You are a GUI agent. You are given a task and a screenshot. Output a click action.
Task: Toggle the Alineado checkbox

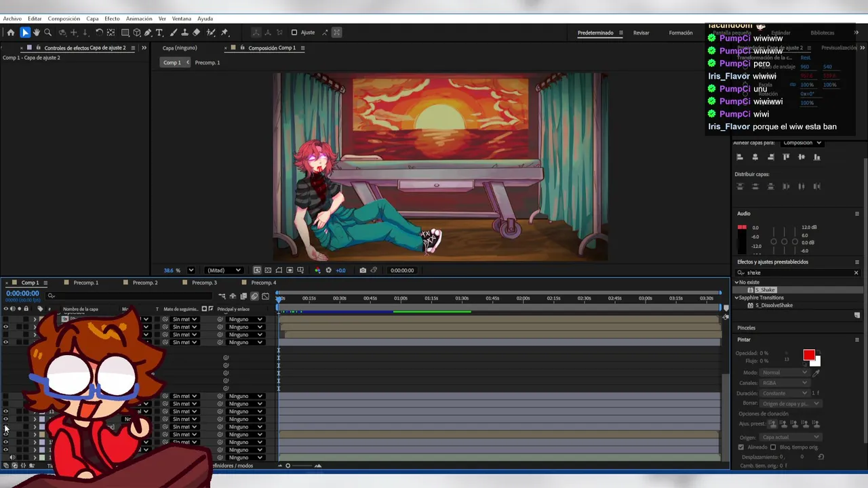click(x=741, y=447)
